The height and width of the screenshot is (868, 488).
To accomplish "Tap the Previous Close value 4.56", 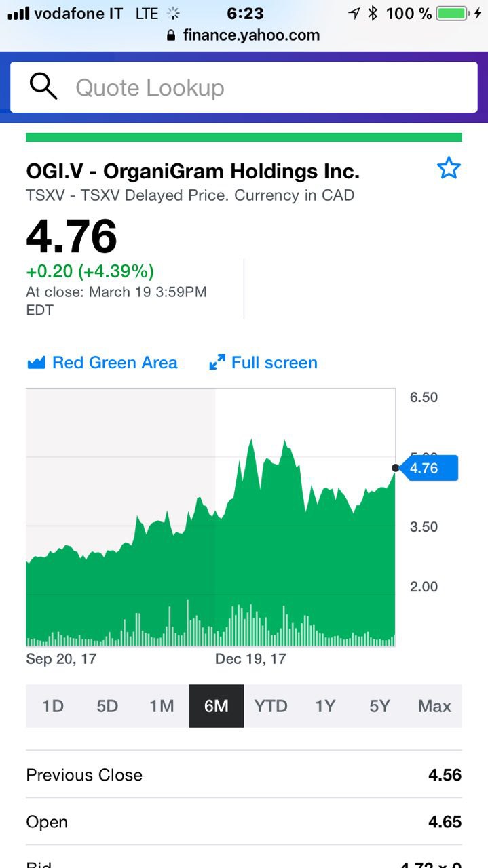I will 445,775.
